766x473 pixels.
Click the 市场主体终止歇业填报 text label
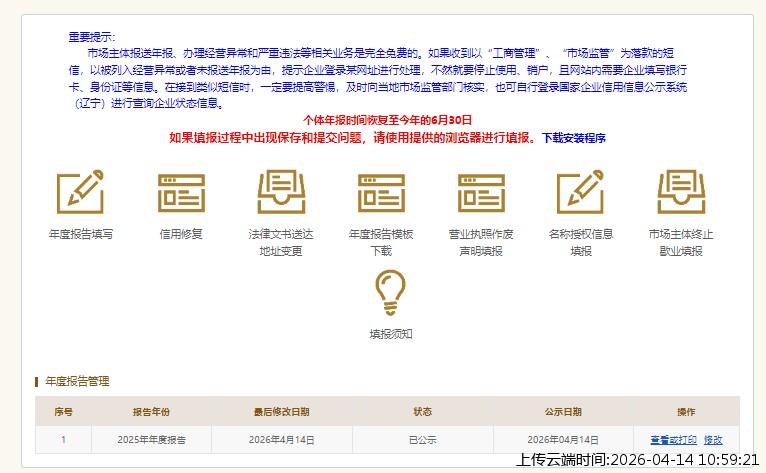coord(681,242)
